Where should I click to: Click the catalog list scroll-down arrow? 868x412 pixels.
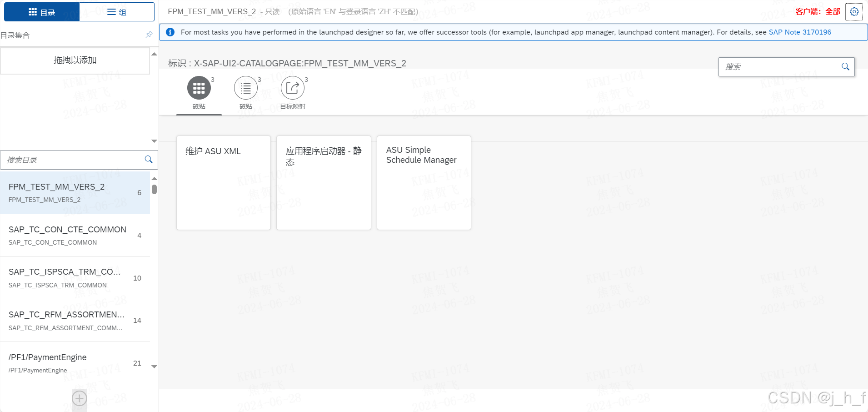click(x=154, y=367)
